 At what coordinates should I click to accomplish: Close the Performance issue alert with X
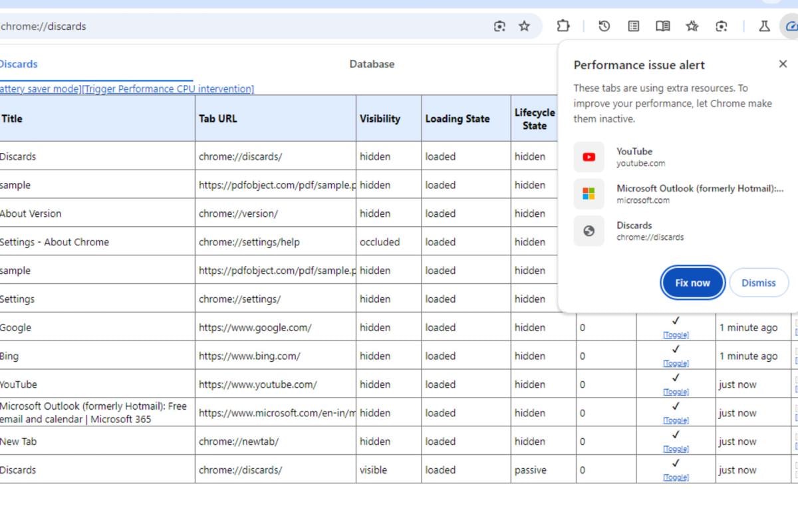coord(782,64)
